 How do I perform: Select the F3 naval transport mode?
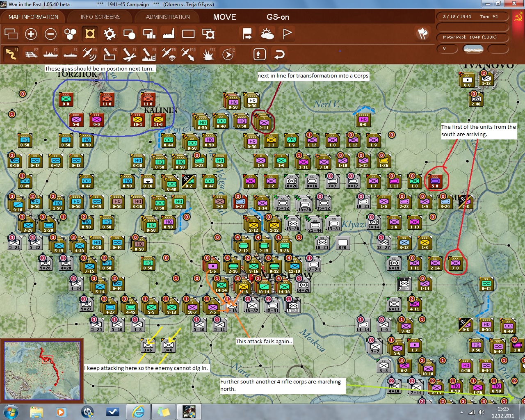pyautogui.click(x=50, y=54)
